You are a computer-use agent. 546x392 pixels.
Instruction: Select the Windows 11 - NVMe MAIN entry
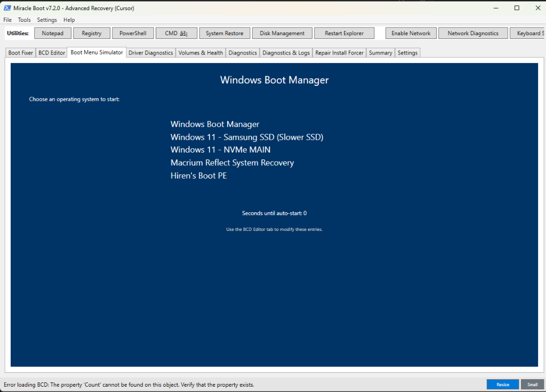tap(220, 150)
